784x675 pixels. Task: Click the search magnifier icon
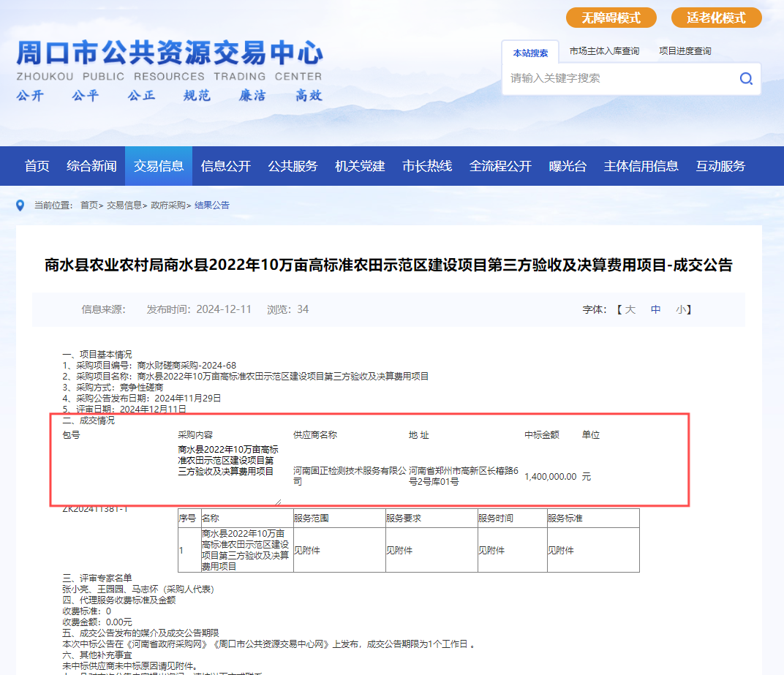[x=746, y=78]
